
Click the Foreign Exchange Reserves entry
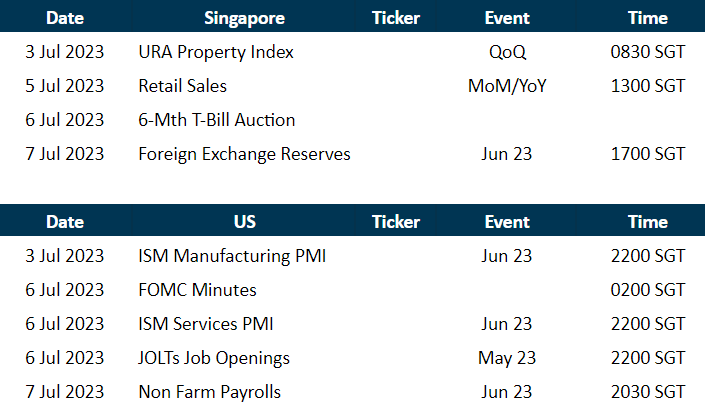(244, 154)
